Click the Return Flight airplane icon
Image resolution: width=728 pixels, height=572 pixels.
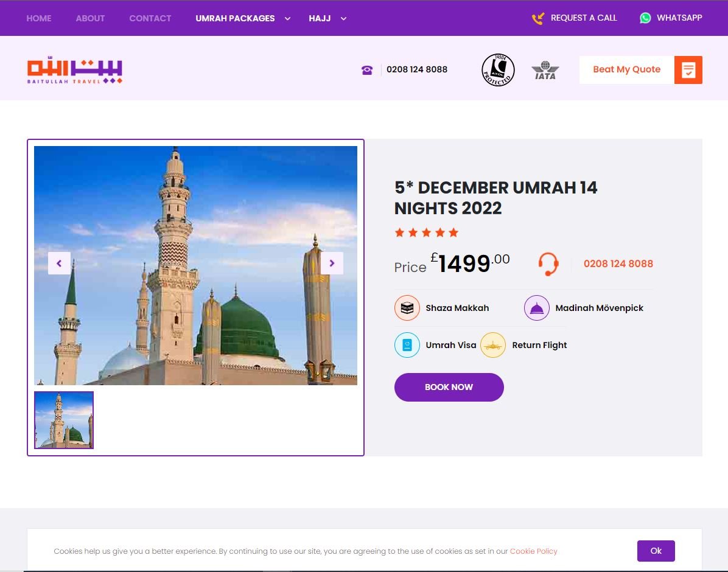tap(492, 345)
